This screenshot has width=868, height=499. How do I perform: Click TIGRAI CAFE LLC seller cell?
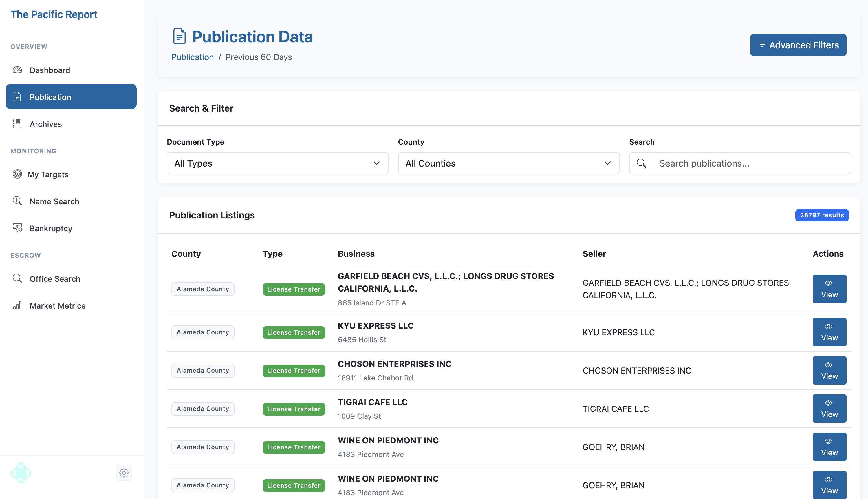coord(616,409)
